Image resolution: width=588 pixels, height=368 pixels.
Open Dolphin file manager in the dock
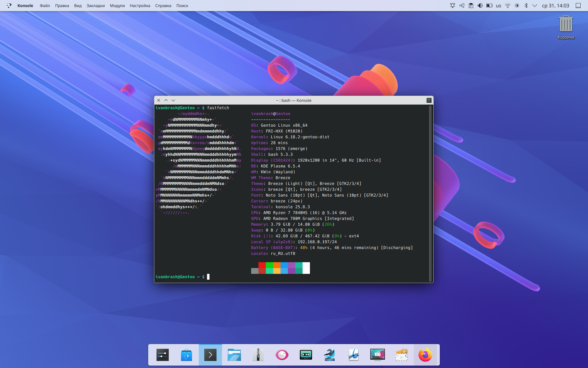coord(234,355)
